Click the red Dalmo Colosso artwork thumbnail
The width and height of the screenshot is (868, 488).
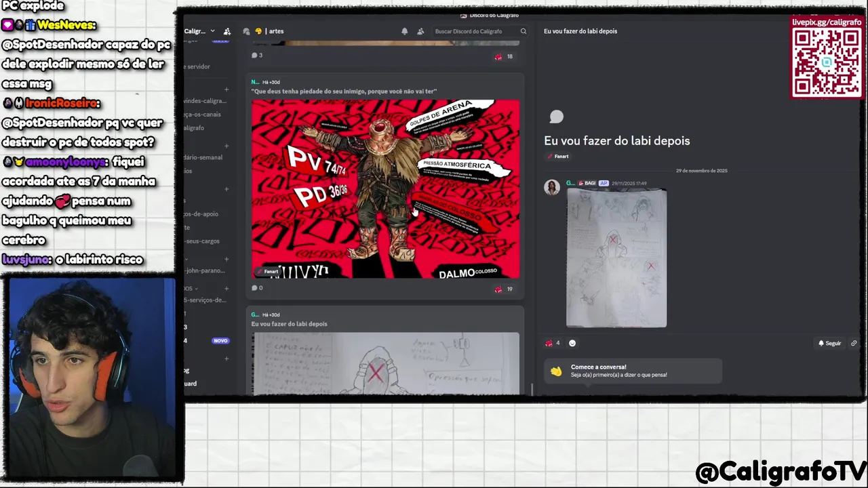385,189
